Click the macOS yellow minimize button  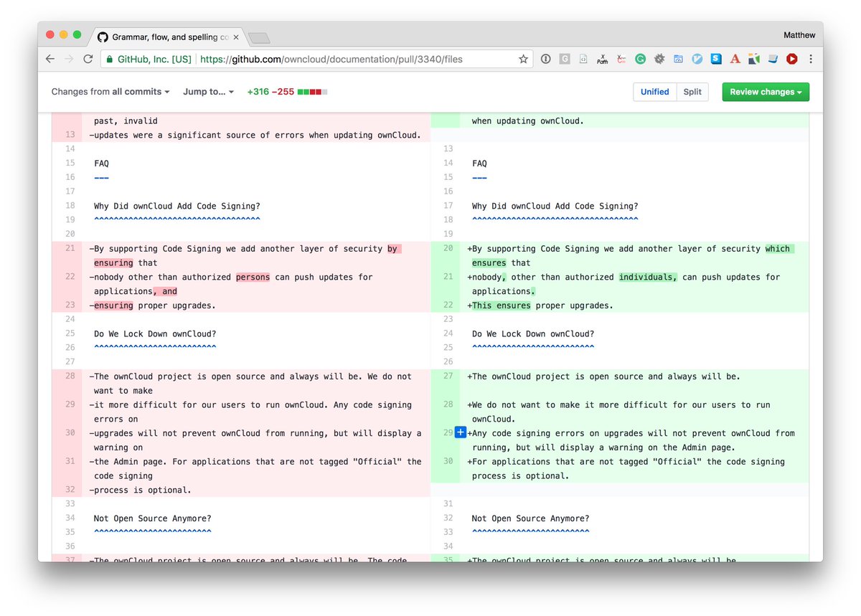(64, 34)
